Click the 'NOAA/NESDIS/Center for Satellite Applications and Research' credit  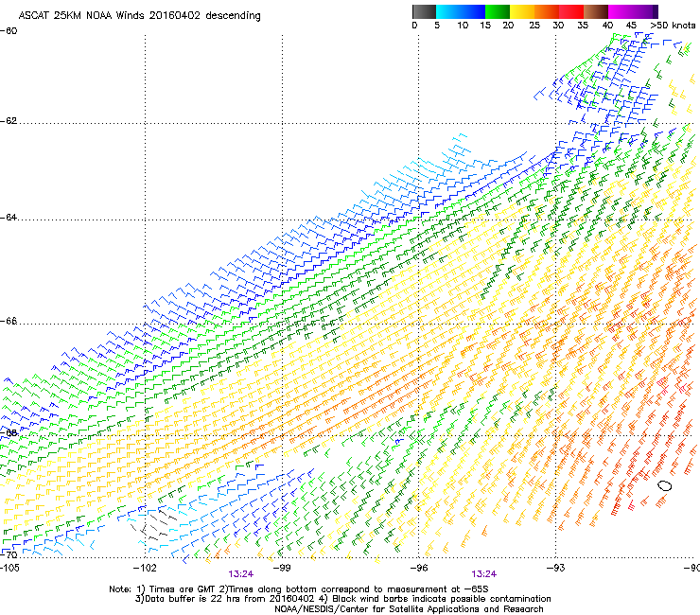tap(409, 609)
